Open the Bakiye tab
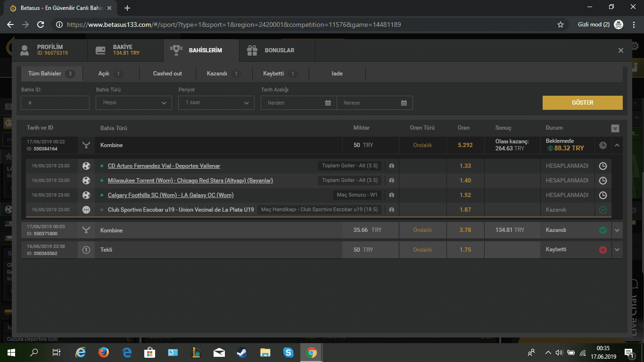Screen dimensions: 644x362 tap(125, 50)
